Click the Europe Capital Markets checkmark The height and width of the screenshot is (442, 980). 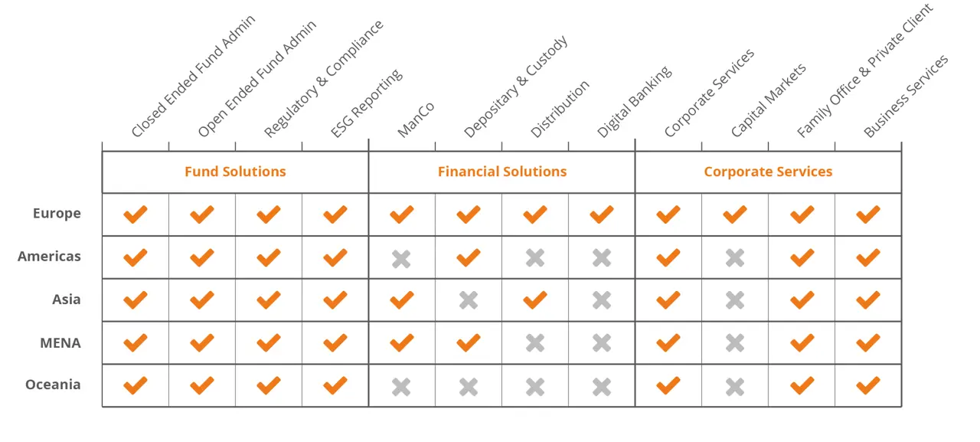pos(735,214)
